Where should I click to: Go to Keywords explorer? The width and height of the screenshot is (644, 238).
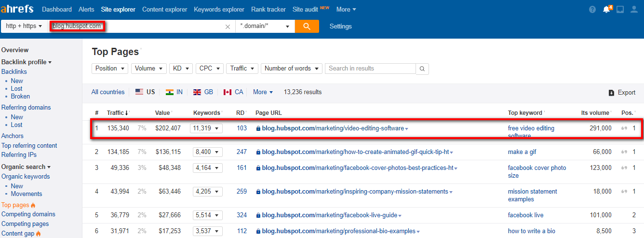tap(219, 9)
